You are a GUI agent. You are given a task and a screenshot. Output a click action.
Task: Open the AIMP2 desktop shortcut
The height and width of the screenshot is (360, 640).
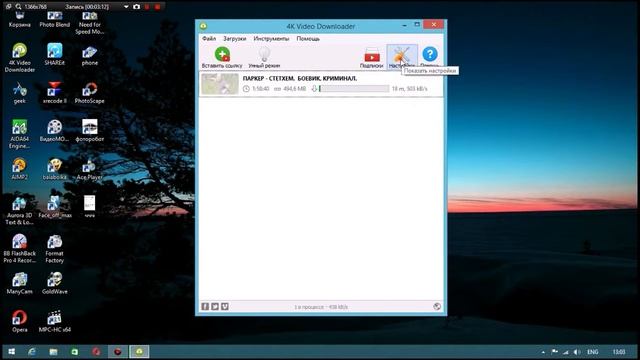(x=19, y=169)
